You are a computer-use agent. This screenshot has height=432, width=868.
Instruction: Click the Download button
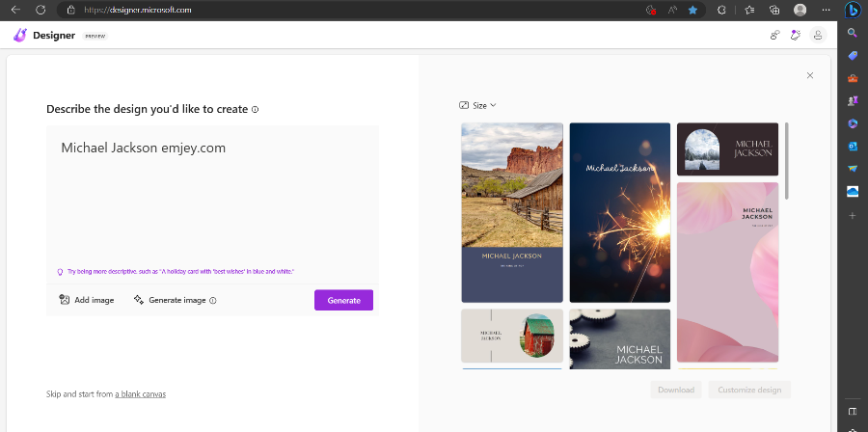click(x=676, y=390)
